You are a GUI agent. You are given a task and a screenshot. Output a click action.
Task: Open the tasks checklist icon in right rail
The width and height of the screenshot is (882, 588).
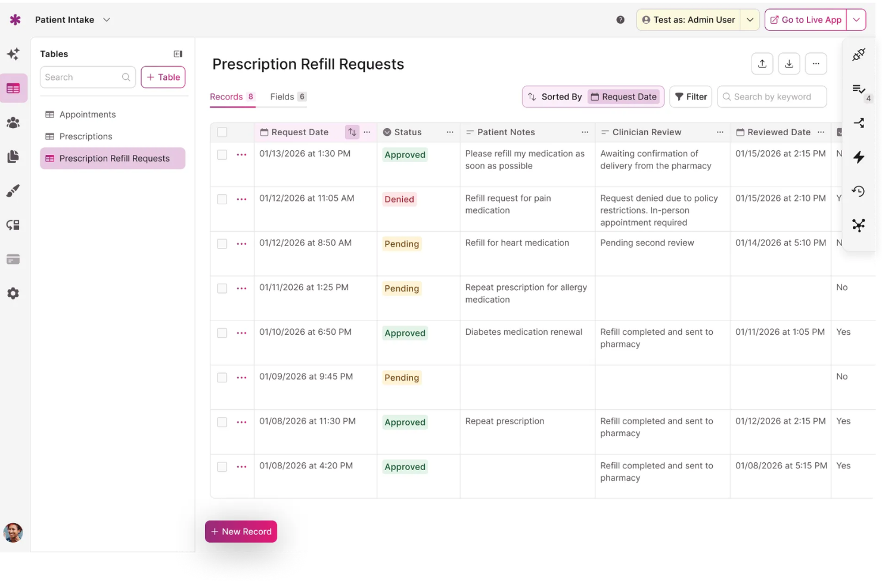tap(859, 89)
